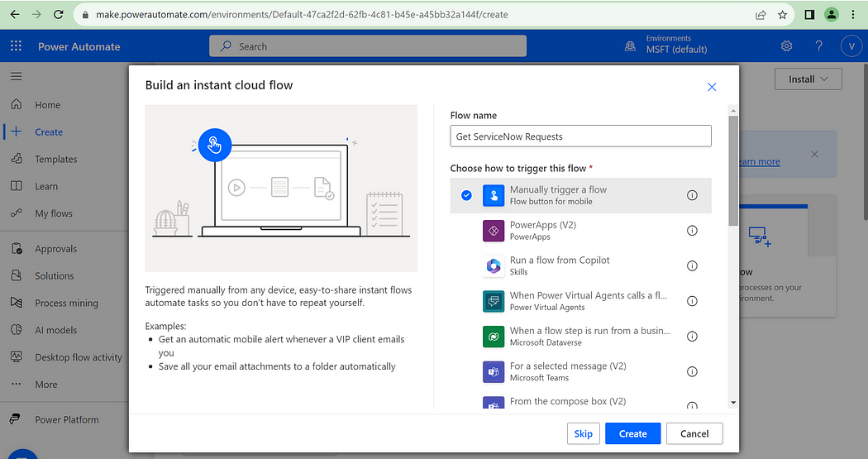Go to AI models in the sidebar

56,330
